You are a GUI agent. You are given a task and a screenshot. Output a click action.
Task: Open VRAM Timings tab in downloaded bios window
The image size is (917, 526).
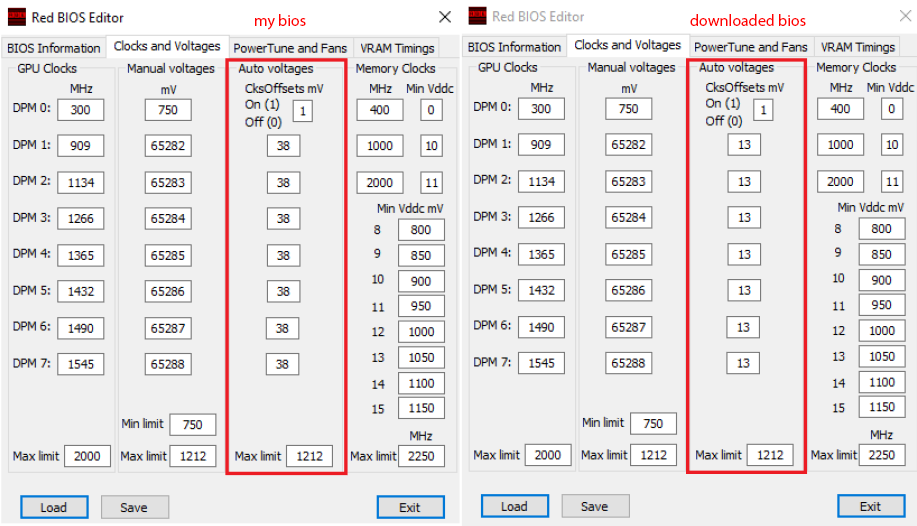pyautogui.click(x=858, y=47)
